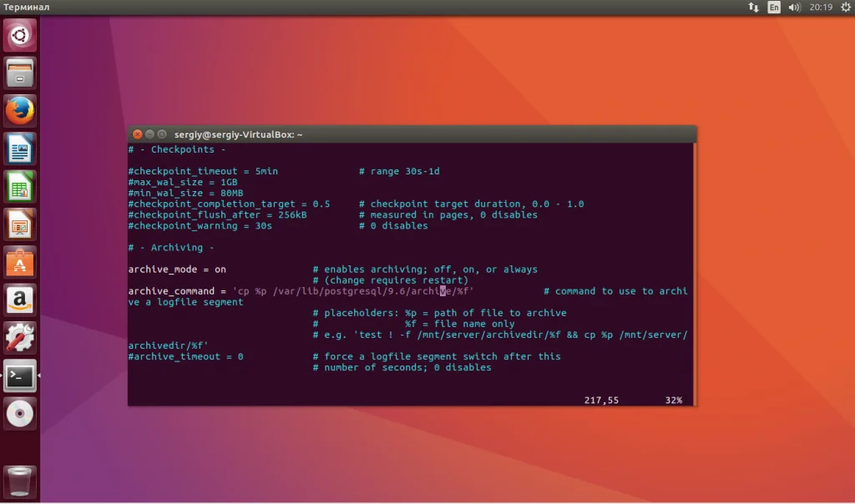The width and height of the screenshot is (855, 504).
Task: Click the terminal title sergiy@sergiy-VirtualBox
Action: (x=238, y=134)
